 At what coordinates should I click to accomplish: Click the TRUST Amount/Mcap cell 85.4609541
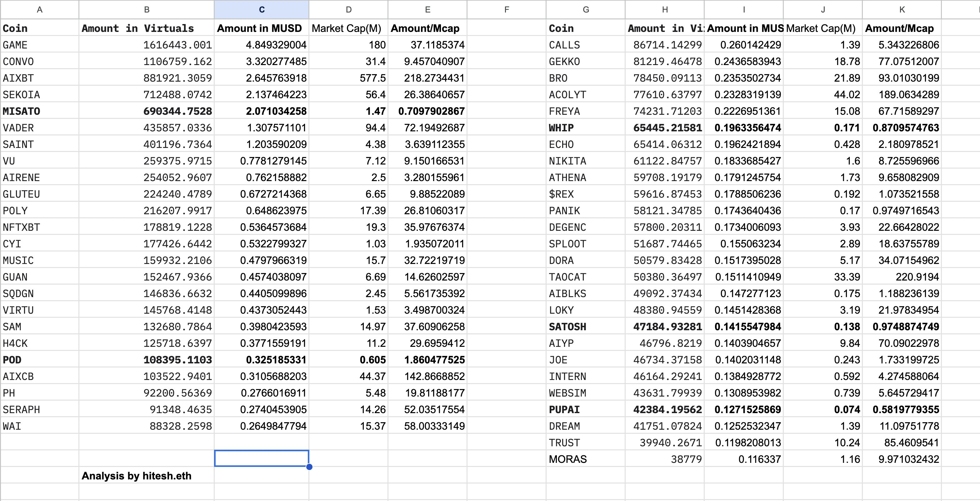pos(916,443)
